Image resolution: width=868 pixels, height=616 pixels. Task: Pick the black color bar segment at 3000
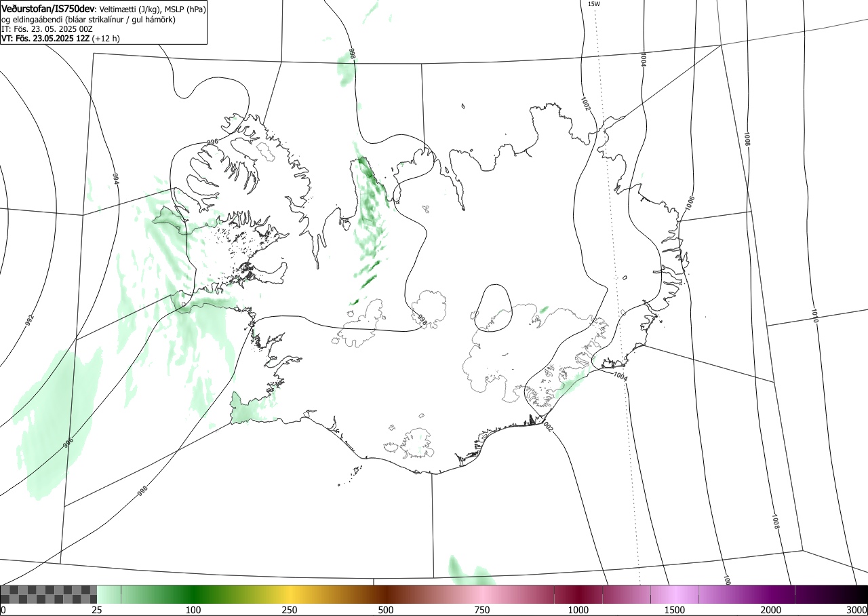856,594
